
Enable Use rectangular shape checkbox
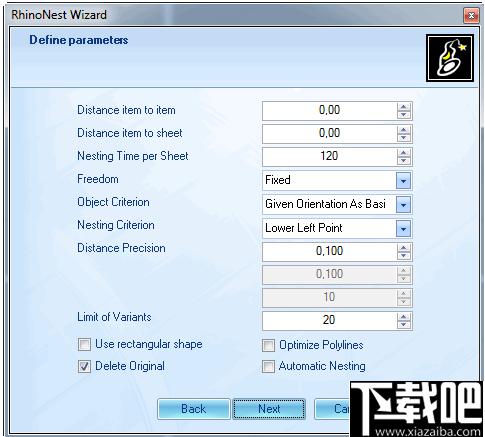tap(84, 344)
